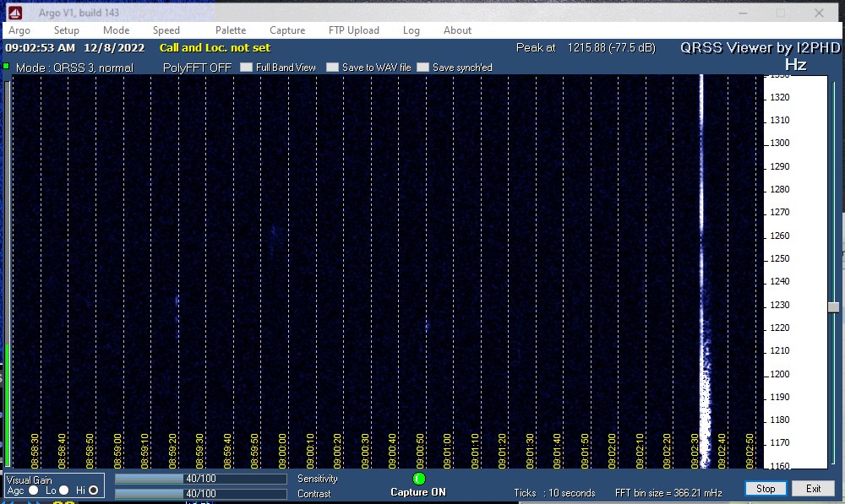Click the Ticks : 10 seconds text
Image resolution: width=845 pixels, height=504 pixels.
click(x=554, y=493)
